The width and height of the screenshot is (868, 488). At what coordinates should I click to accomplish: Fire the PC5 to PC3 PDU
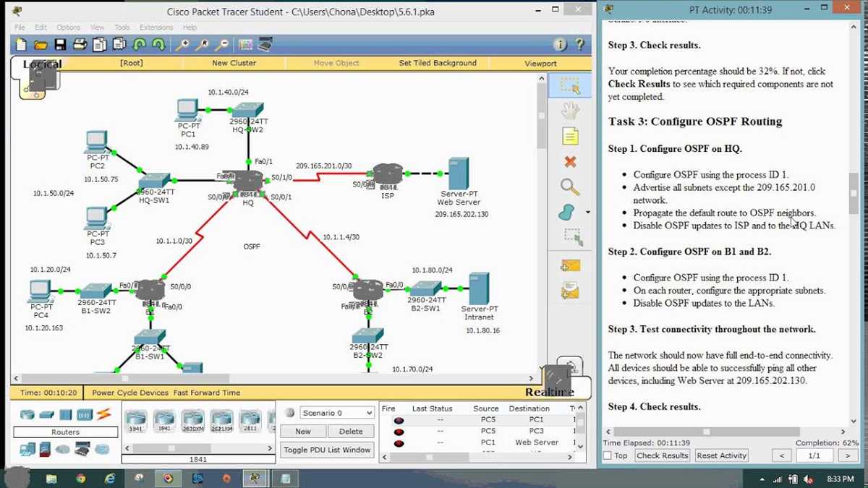coord(399,431)
